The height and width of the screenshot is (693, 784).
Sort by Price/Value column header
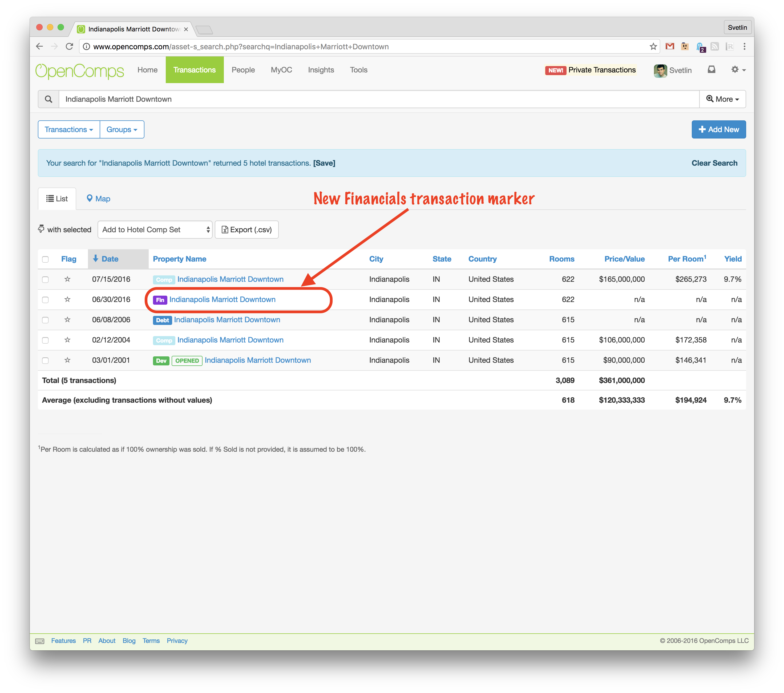[x=624, y=259]
